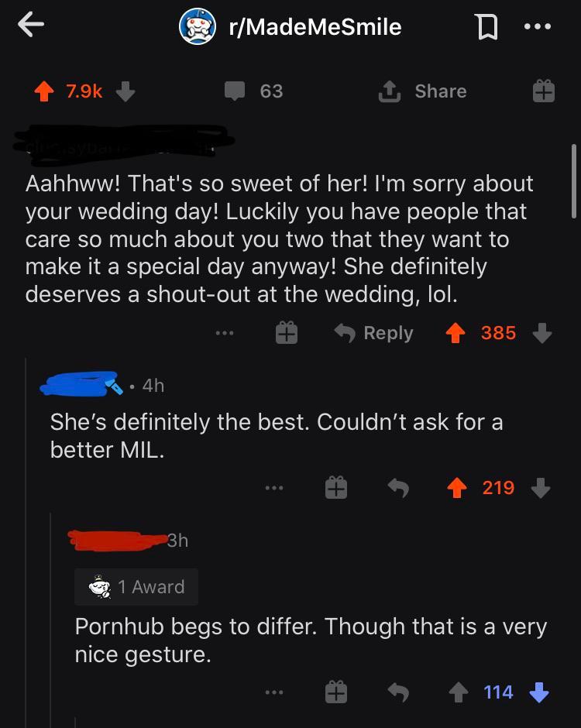Tap the Share button
The image size is (581, 728).
422,91
